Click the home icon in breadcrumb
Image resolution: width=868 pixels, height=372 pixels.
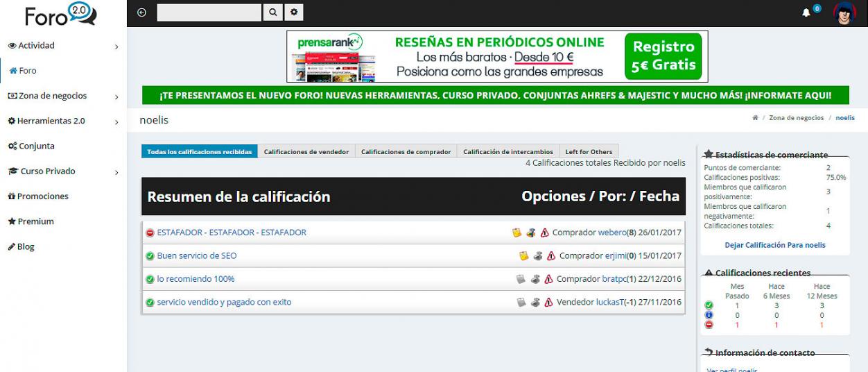tap(755, 118)
